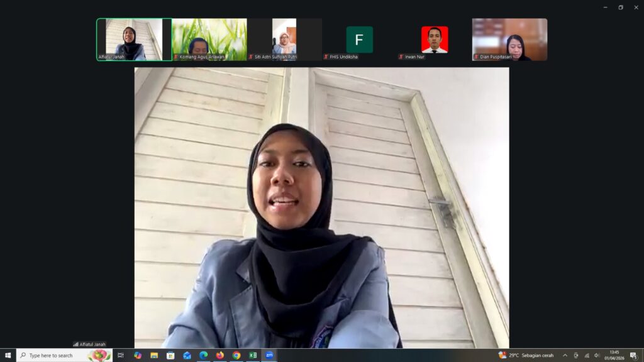644x362 pixels.
Task: Launch Microsoft Edge browser
Action: 203,355
